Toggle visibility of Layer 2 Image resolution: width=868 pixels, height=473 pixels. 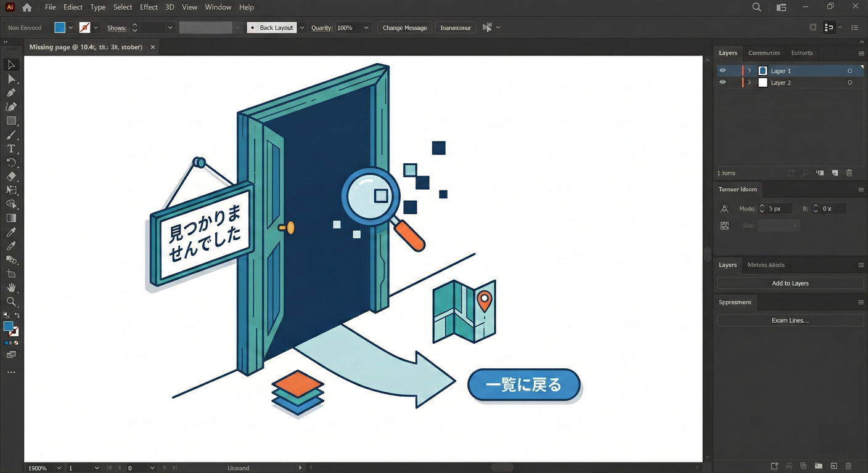[x=723, y=82]
